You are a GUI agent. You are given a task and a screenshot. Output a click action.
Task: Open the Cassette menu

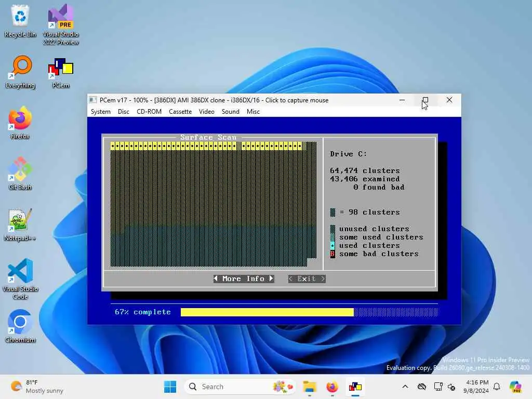[x=180, y=112]
